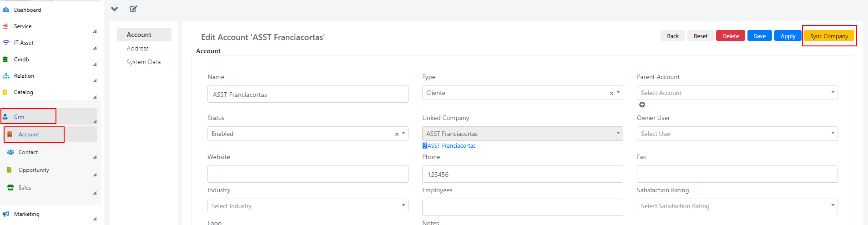Screen dimensions: 868x225
Task: Collapse panel with top chevron down arrow
Action: click(115, 9)
